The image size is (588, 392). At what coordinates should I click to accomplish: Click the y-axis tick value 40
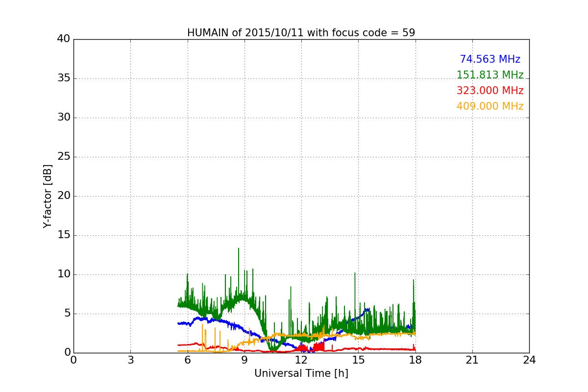point(64,39)
